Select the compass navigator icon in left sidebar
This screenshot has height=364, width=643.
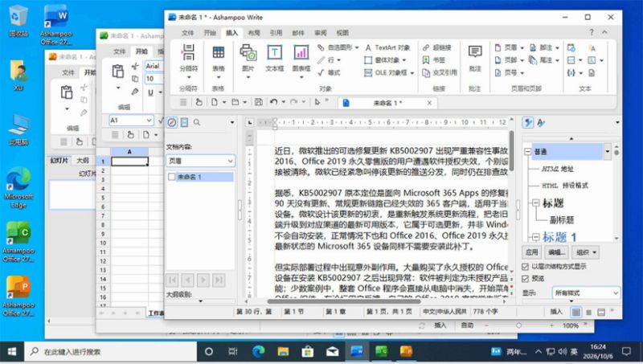click(172, 122)
